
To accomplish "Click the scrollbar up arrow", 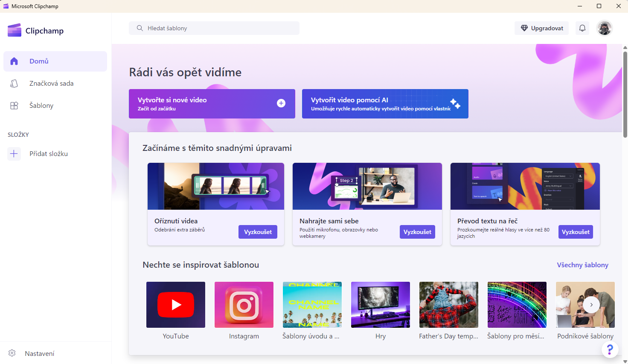I will (625, 48).
